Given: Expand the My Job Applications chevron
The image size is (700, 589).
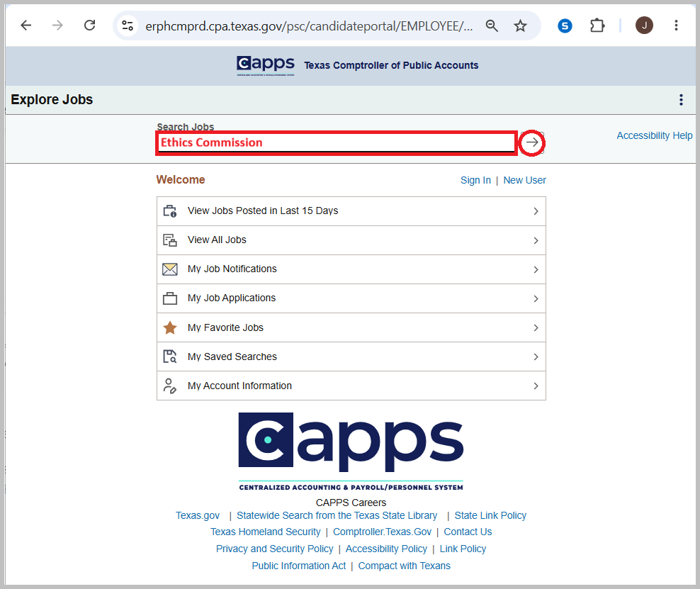Looking at the screenshot, I should click(536, 298).
